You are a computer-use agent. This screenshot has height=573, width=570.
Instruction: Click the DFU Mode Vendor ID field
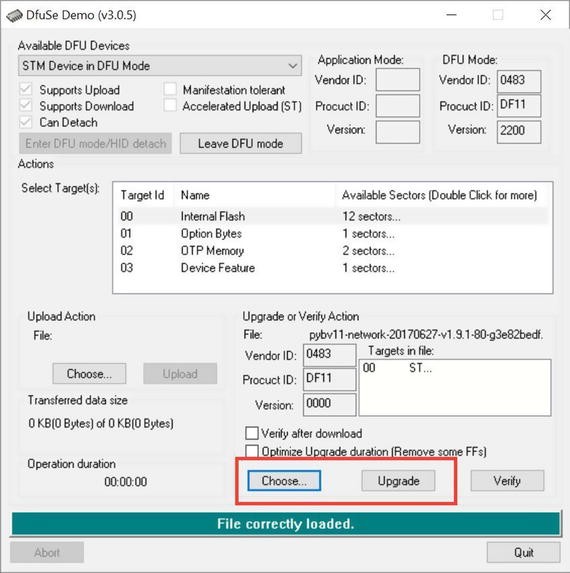[519, 81]
